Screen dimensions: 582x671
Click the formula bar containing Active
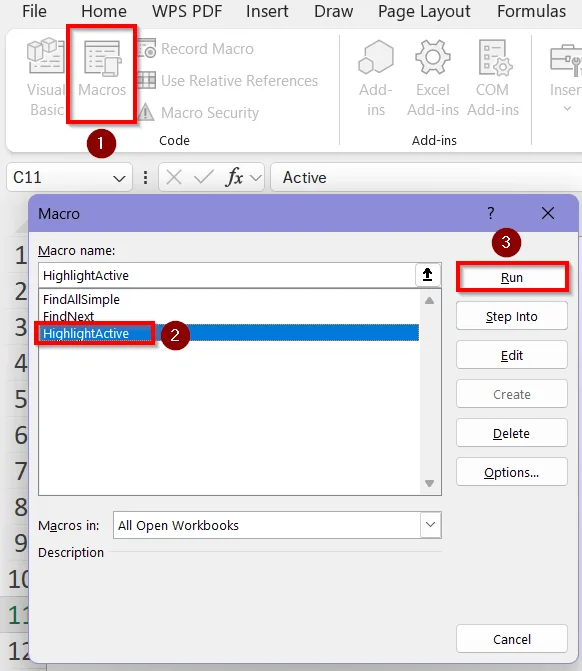(x=426, y=177)
